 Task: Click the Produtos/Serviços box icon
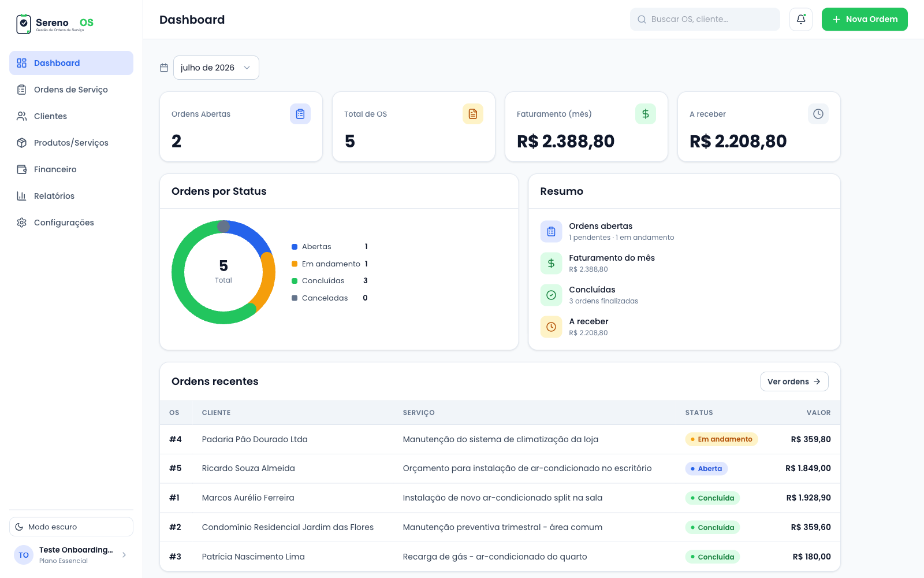click(22, 143)
